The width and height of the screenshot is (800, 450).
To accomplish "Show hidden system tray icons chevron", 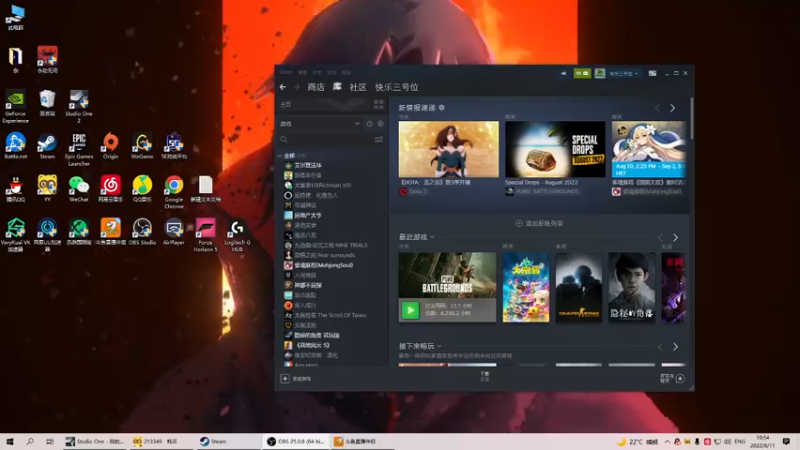I will click(x=667, y=441).
